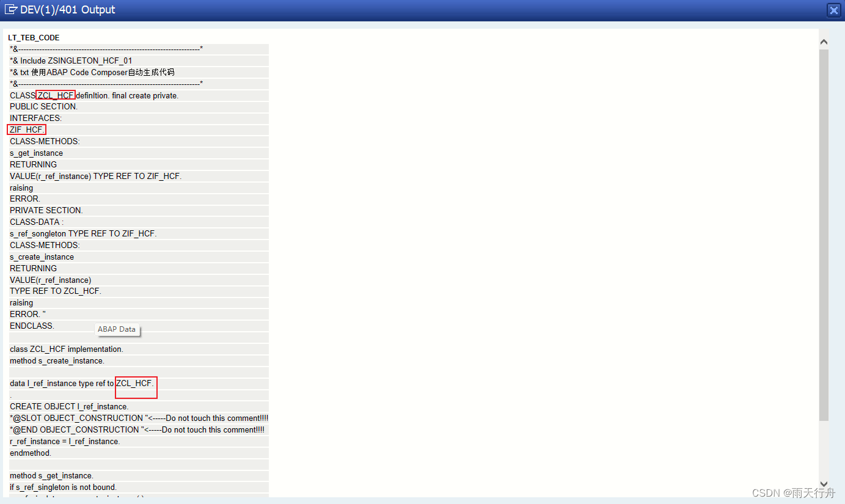Click the PRIVATE SECTION line
The height and width of the screenshot is (504, 845).
[46, 210]
